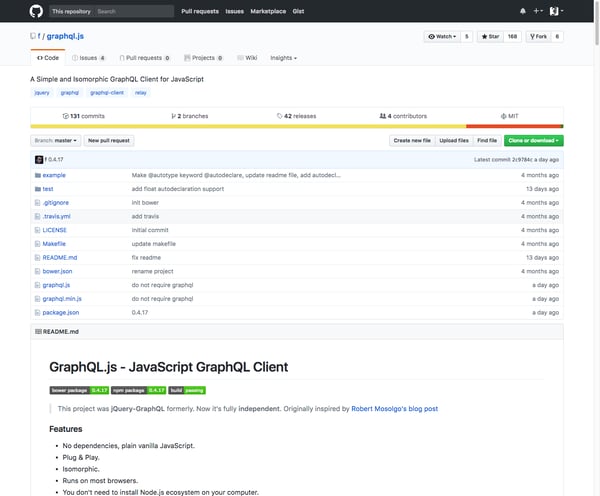Star the repository
Viewport: 600px width, 496px height.
tap(490, 36)
